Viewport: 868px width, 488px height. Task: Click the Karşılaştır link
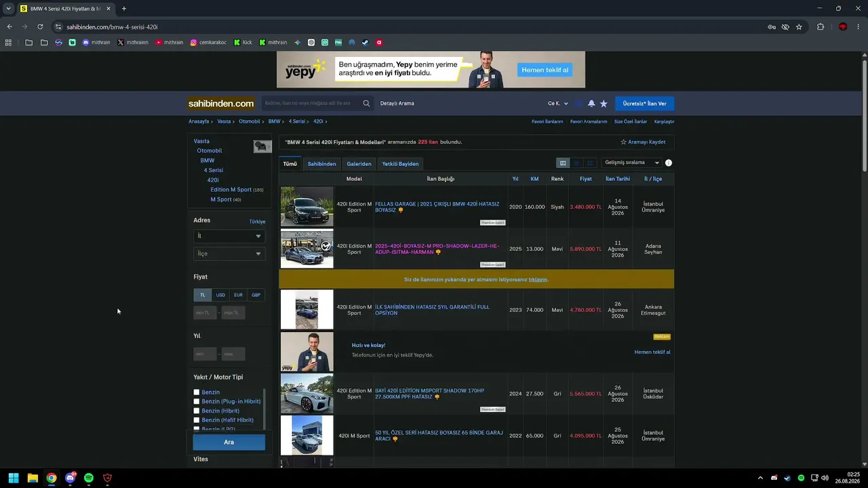click(x=665, y=122)
